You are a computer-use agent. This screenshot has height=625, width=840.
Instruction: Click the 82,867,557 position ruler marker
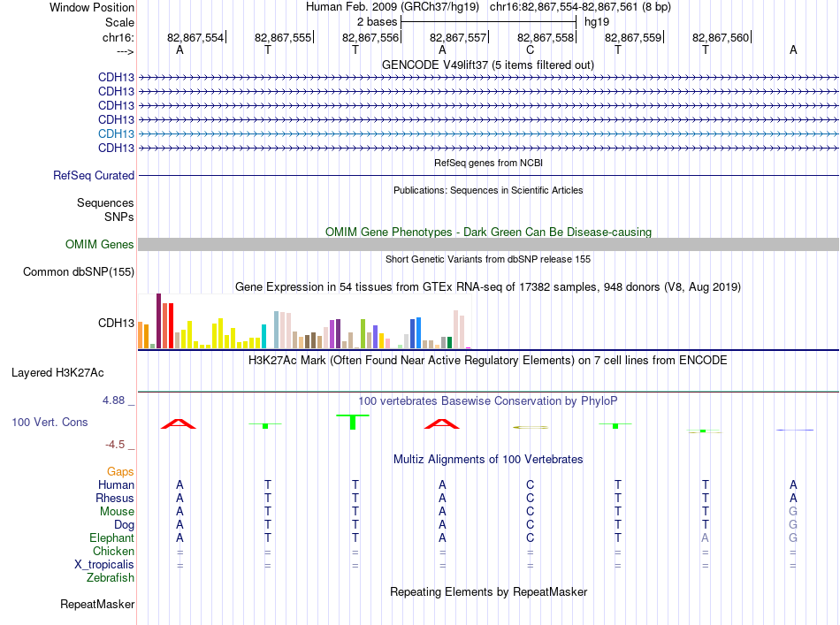tap(459, 37)
